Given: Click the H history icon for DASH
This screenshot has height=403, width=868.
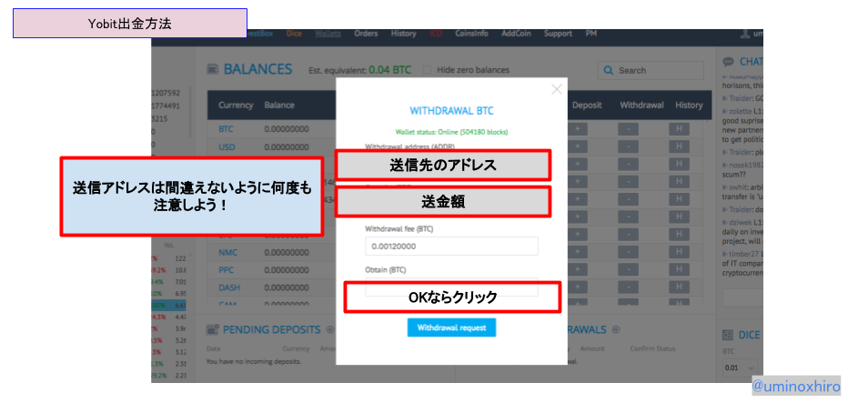Looking at the screenshot, I should (x=679, y=287).
